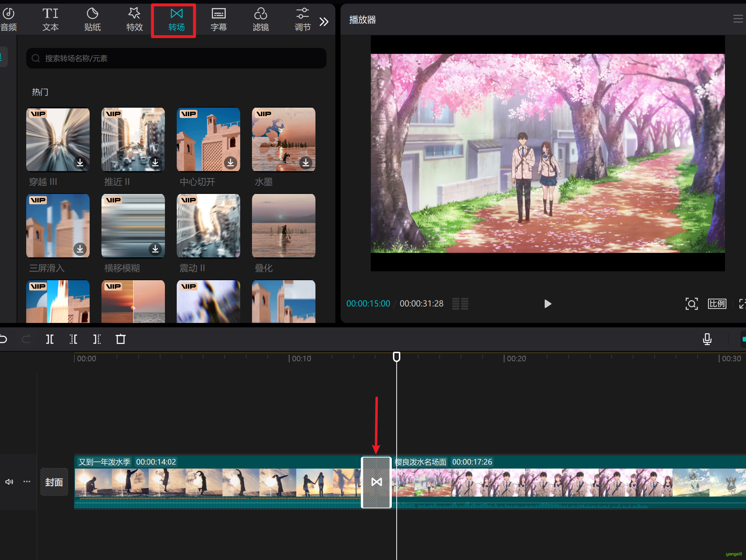Switch to the 调节 adjust tab
Image resolution: width=746 pixels, height=560 pixels.
303,20
